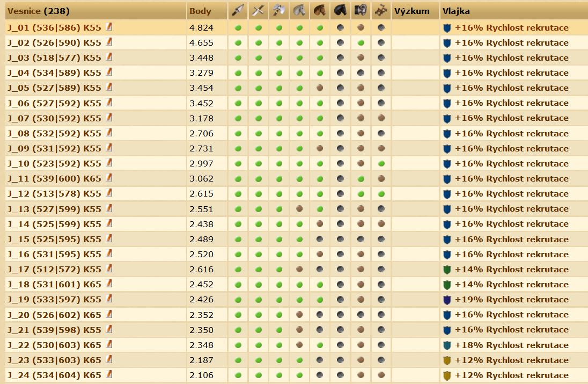588x384 pixels.
Task: Click the scout white horse column icon
Action: [x=299, y=11]
